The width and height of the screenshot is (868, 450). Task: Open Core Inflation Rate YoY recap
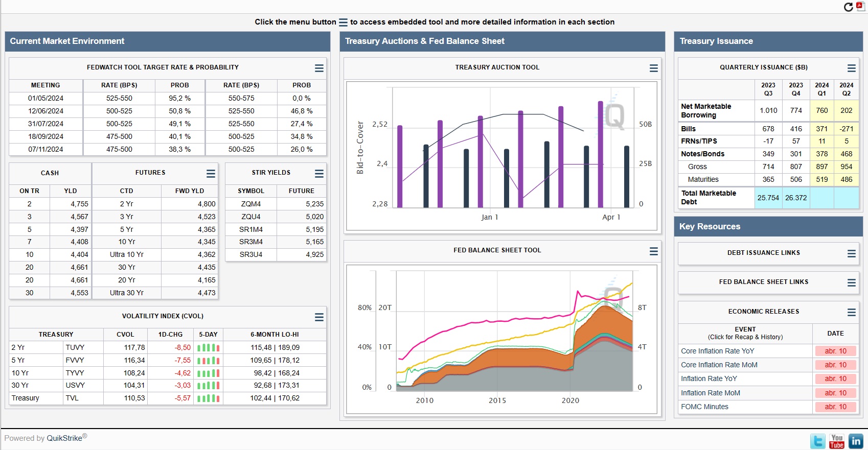point(717,351)
